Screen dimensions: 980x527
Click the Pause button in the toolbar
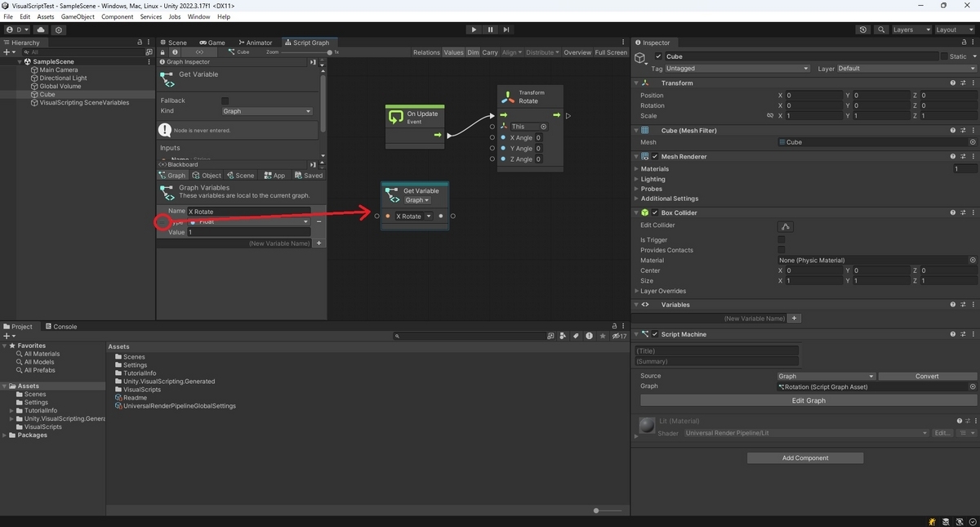[490, 29]
